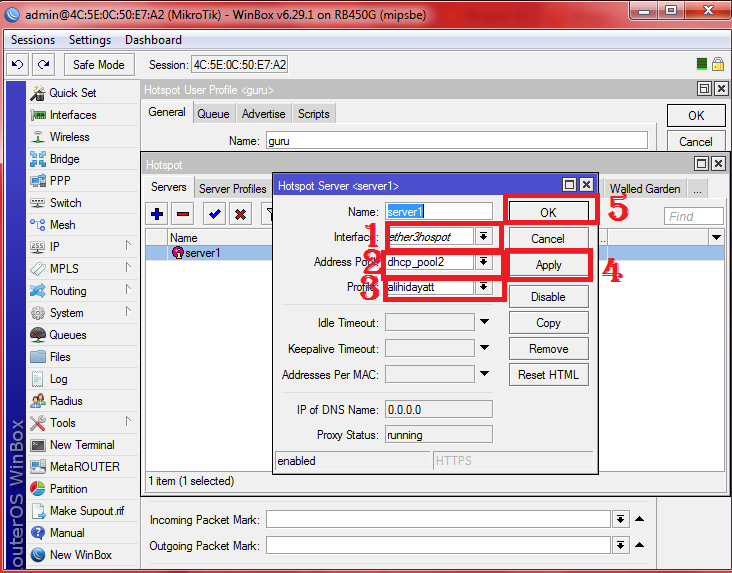Collapse Incoming Packet Mark with up arrow
732x573 pixels.
pos(640,519)
